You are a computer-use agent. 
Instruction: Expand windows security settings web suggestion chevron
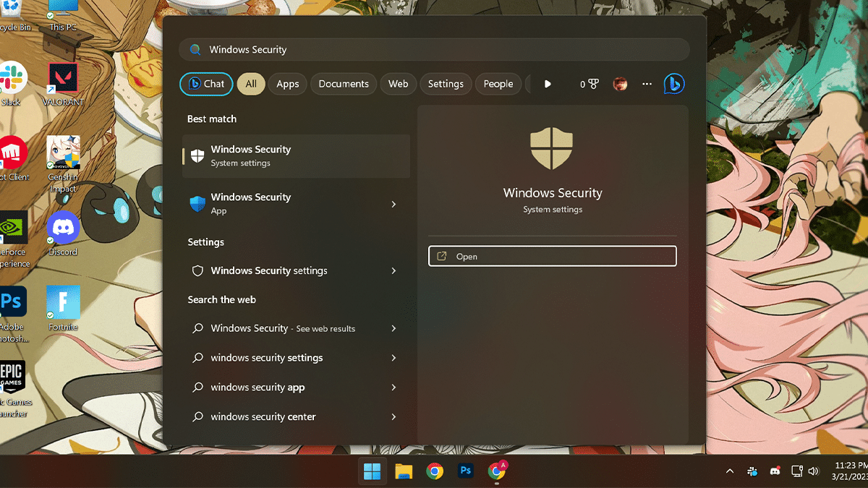click(x=393, y=358)
